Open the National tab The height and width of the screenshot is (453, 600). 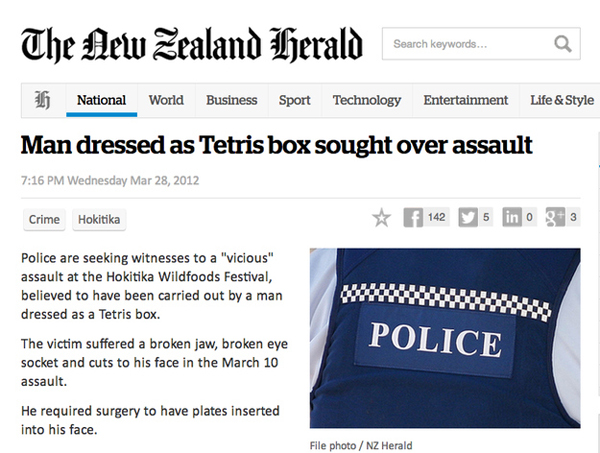(101, 100)
